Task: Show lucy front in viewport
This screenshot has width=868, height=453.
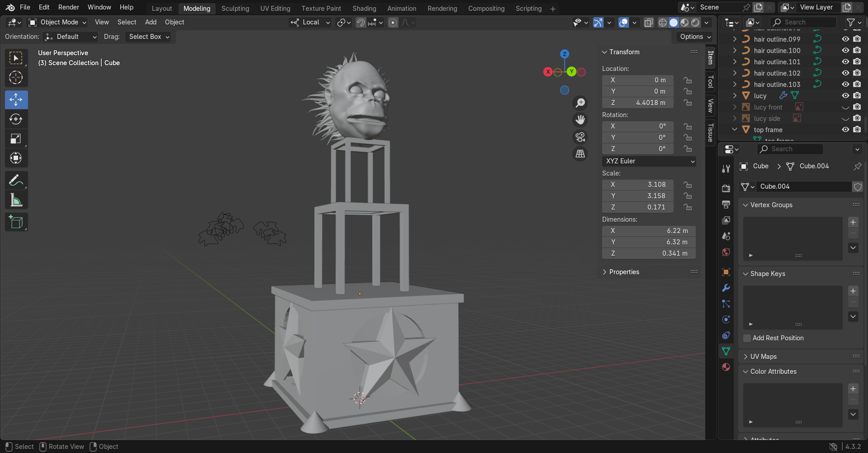Action: tap(845, 107)
